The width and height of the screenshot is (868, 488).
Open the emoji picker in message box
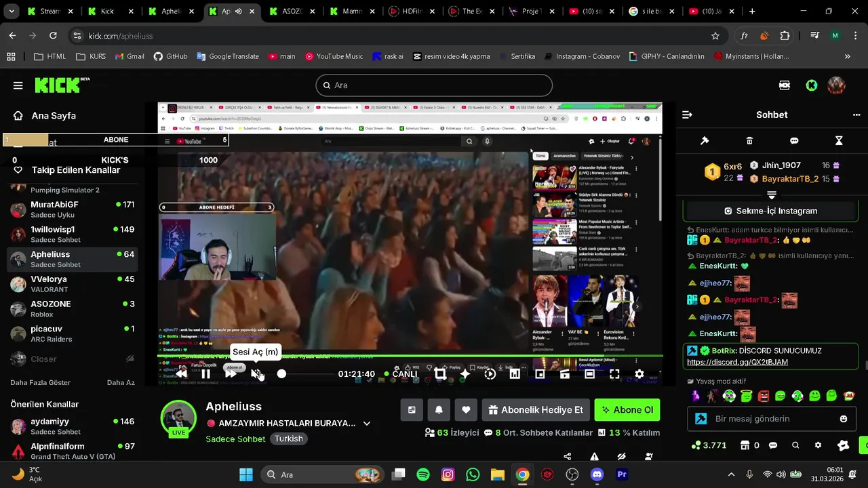[844, 419]
